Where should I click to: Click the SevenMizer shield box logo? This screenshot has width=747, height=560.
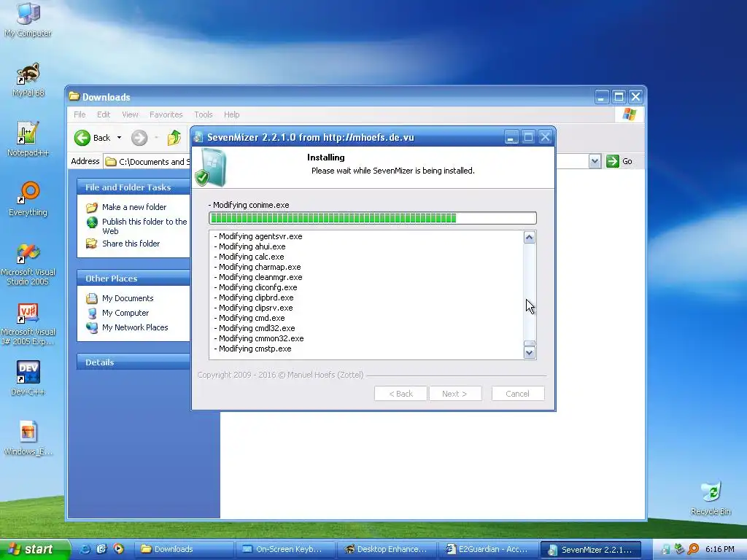tap(211, 167)
